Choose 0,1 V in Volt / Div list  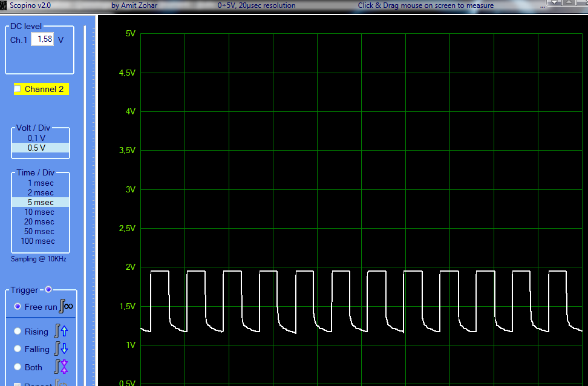(x=36, y=138)
